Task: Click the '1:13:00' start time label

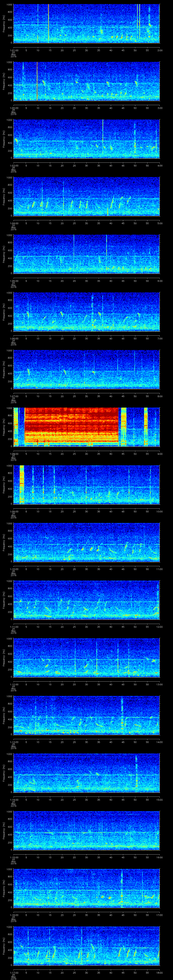Action: pyautogui.click(x=14, y=742)
